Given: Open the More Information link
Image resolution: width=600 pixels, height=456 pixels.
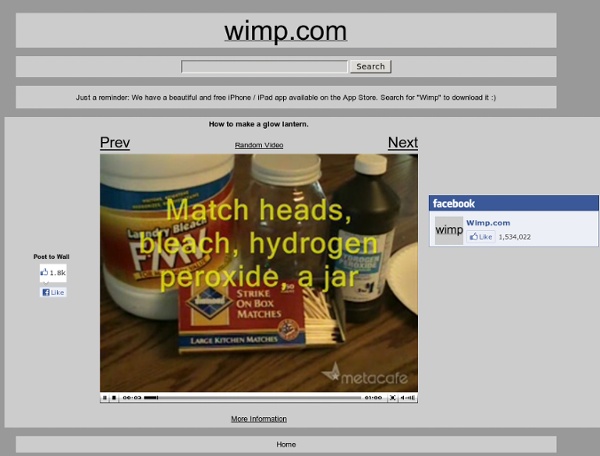Looking at the screenshot, I should 259,419.
